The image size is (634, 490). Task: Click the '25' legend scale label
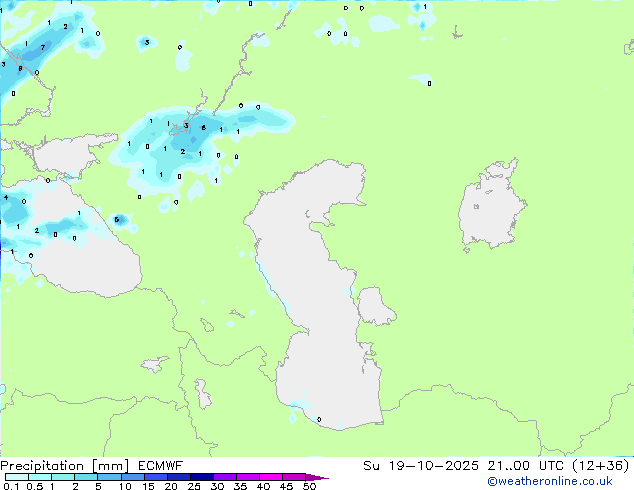click(194, 486)
